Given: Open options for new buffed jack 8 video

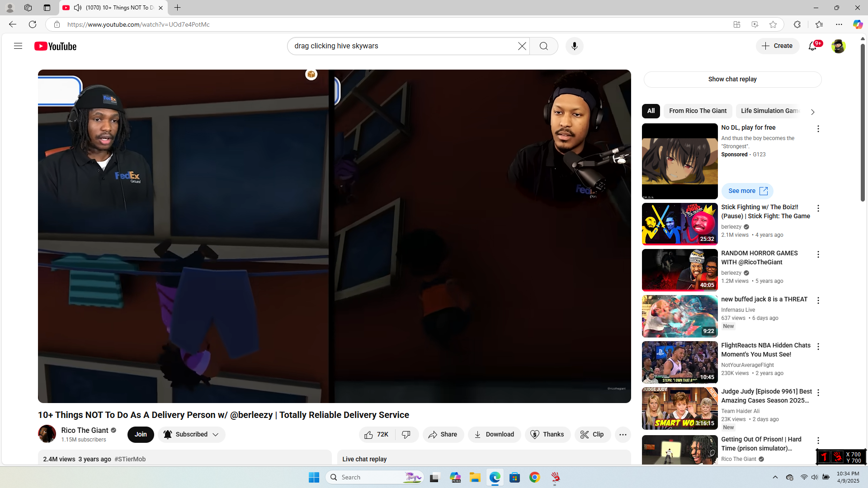Looking at the screenshot, I should (818, 300).
